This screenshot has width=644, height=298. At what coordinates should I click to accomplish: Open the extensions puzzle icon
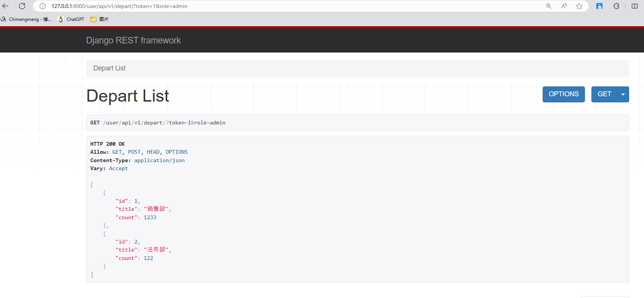[x=616, y=6]
